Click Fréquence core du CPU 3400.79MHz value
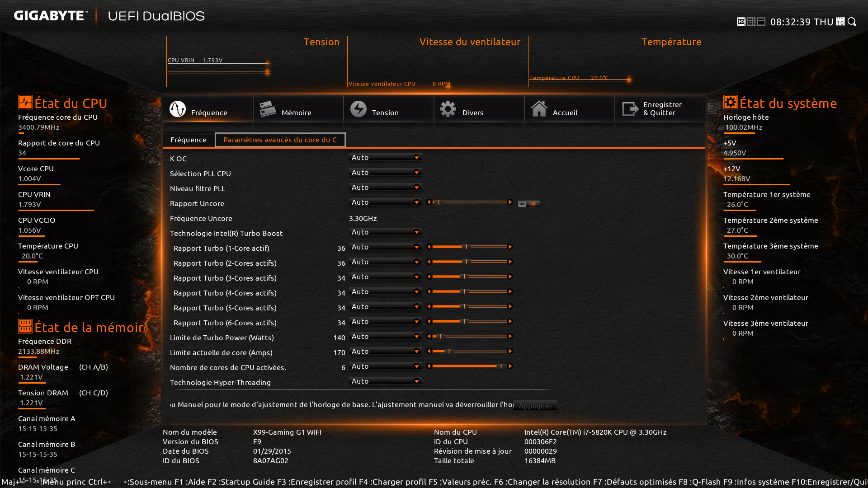The image size is (868, 488). pos(39,127)
